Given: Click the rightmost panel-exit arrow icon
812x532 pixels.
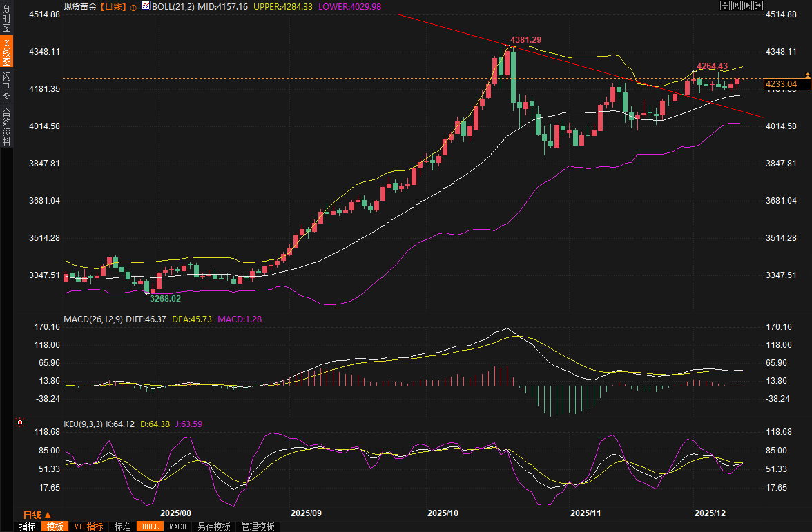Looking at the screenshot, I should (x=758, y=6).
